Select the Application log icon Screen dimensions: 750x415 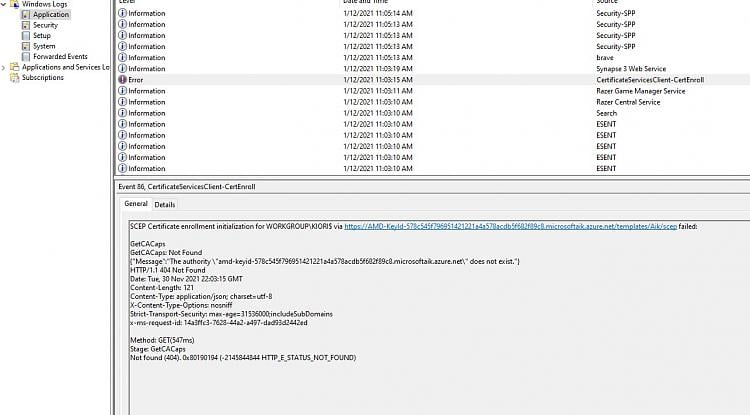pos(26,15)
